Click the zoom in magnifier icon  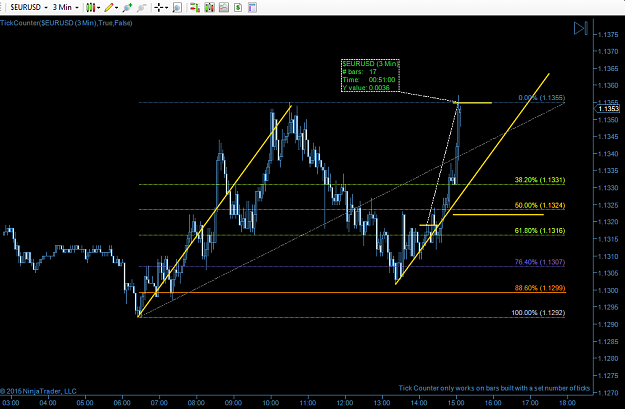click(x=127, y=7)
